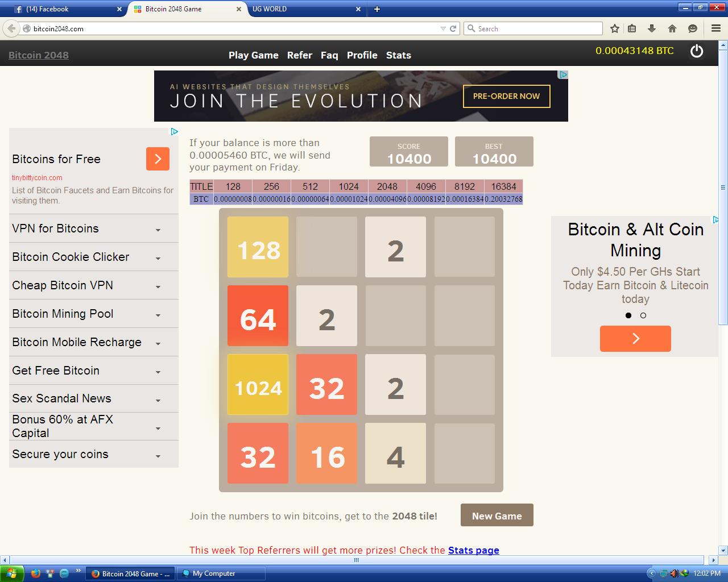The height and width of the screenshot is (582, 728).
Task: Open the Profile page
Action: point(362,55)
